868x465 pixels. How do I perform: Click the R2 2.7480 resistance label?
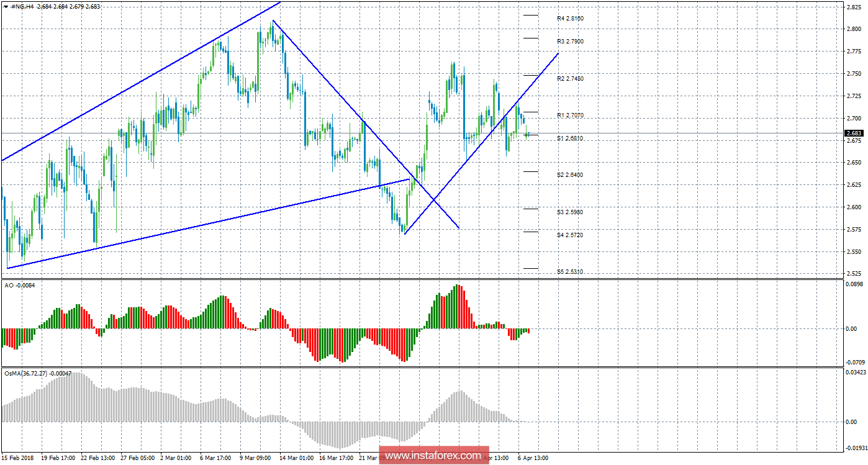click(570, 79)
